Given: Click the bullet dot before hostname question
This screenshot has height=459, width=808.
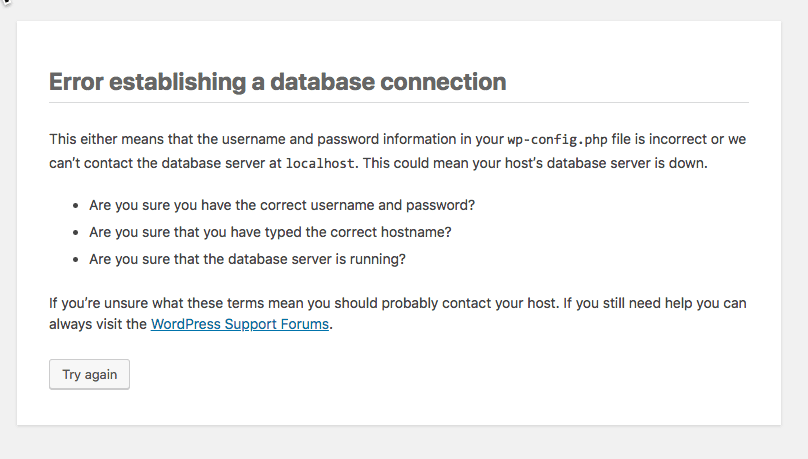Looking at the screenshot, I should click(76, 233).
